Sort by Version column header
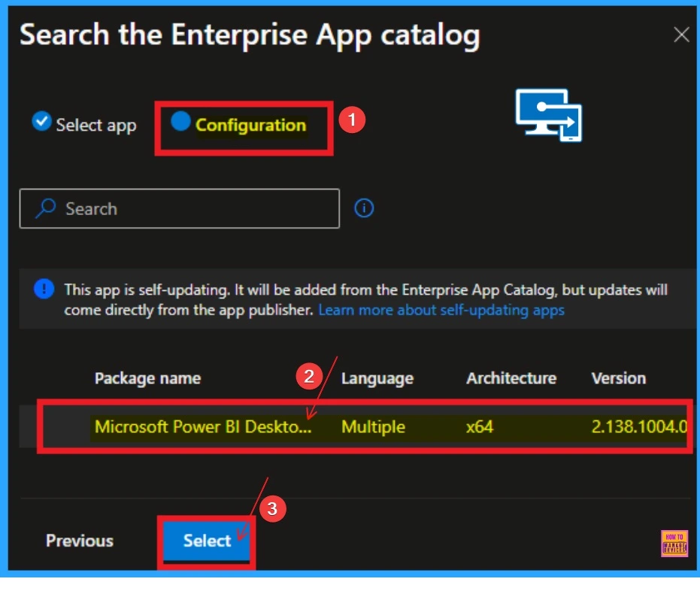Viewport: 700px width, 600px height. click(618, 379)
